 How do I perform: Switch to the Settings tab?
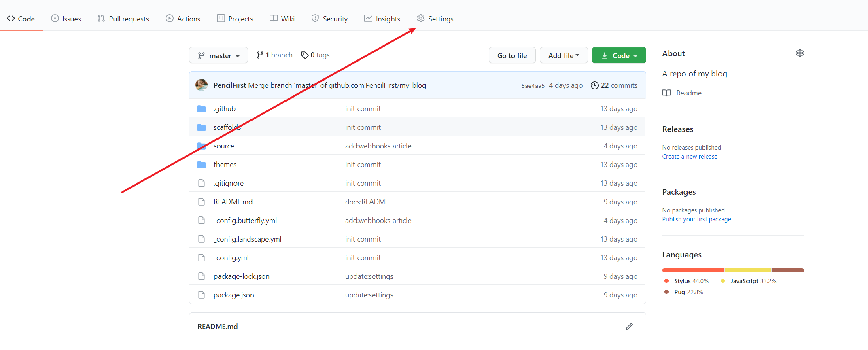point(435,19)
